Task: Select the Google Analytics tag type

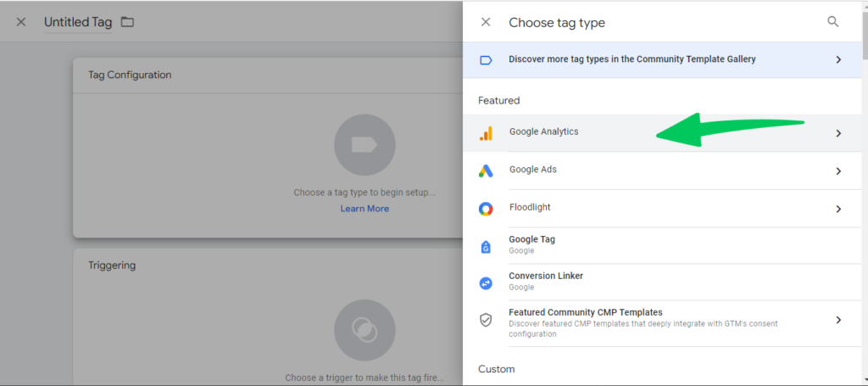Action: pyautogui.click(x=661, y=133)
